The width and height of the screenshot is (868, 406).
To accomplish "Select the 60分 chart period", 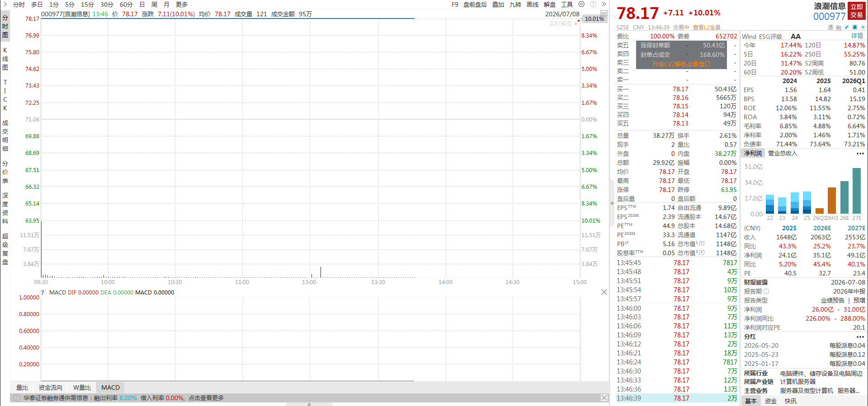I will [126, 5].
